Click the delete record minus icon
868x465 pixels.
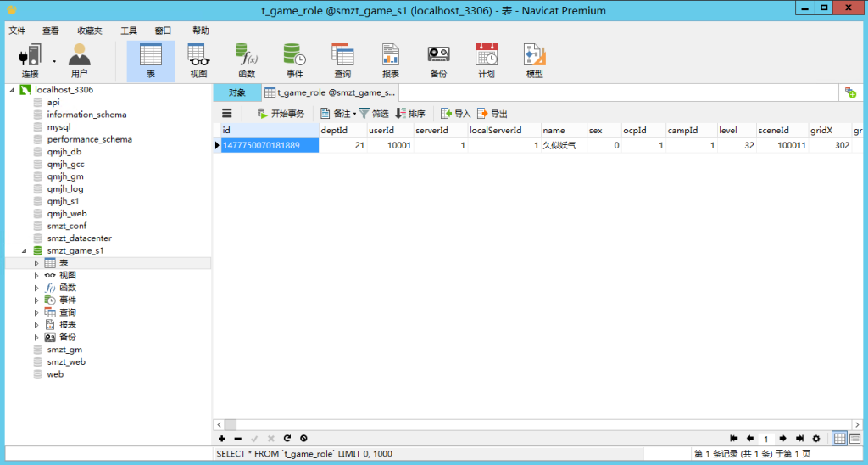click(238, 439)
